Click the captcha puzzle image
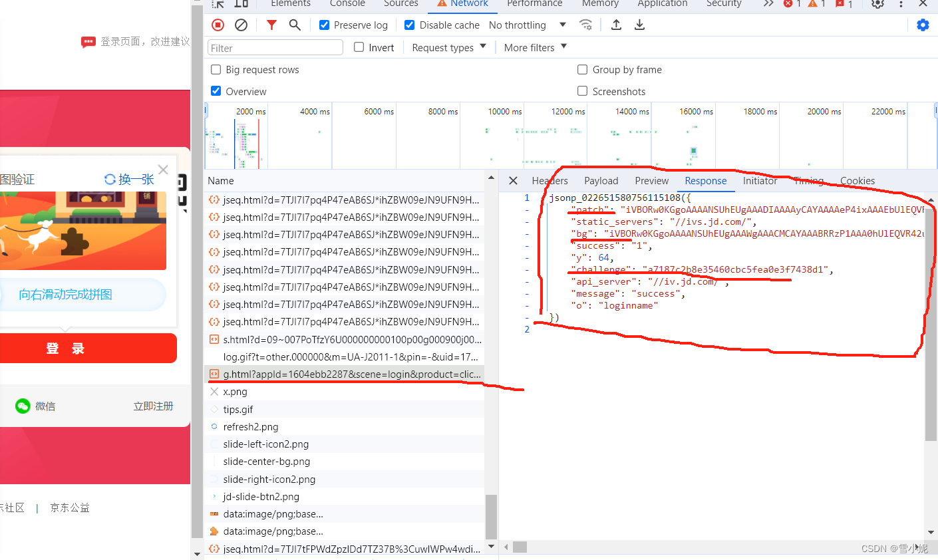The width and height of the screenshot is (938, 560). point(83,230)
